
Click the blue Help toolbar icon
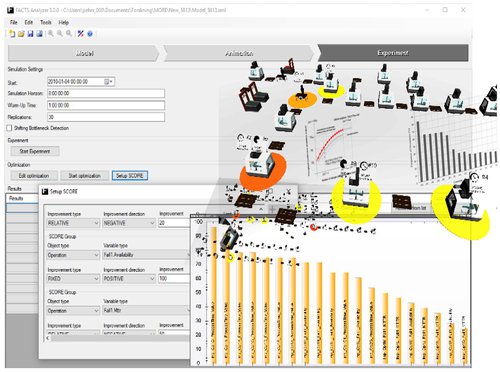coord(90,34)
